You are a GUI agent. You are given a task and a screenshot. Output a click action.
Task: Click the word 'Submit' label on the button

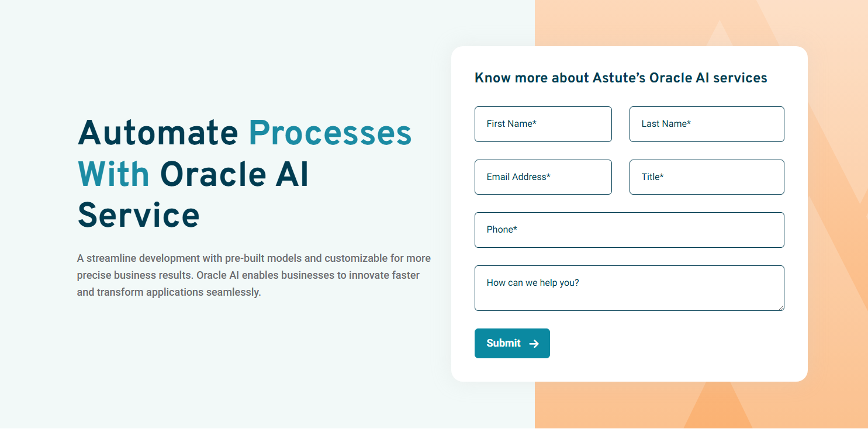tap(503, 343)
